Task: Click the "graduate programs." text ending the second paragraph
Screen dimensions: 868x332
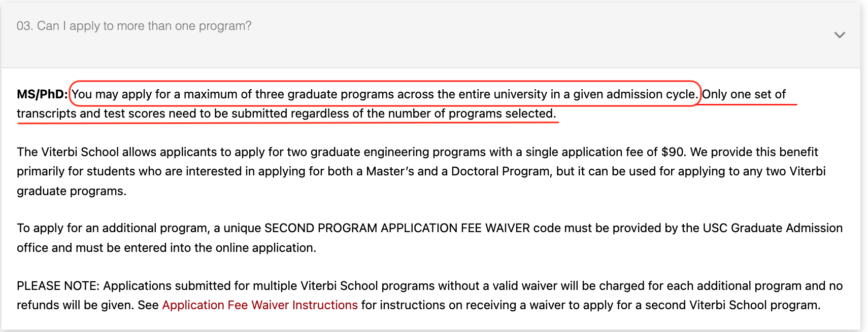Action: [x=72, y=191]
